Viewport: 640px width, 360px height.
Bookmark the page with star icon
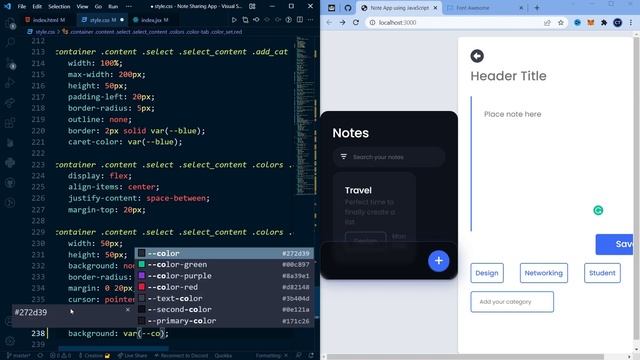click(x=561, y=22)
